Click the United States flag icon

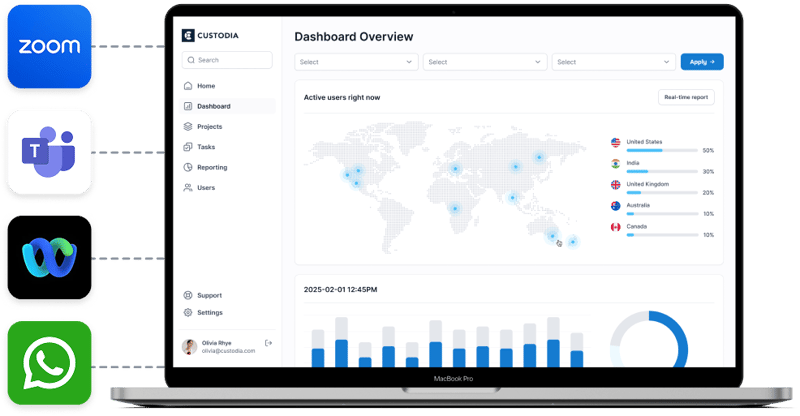pos(616,142)
